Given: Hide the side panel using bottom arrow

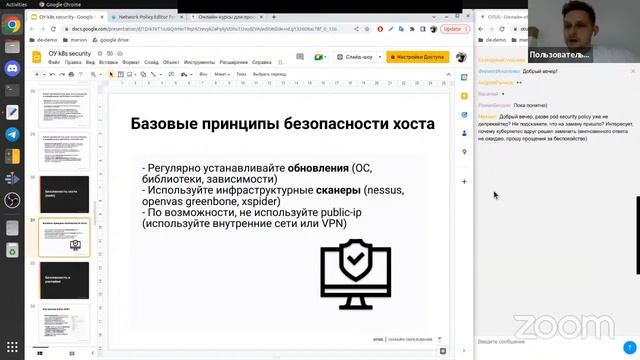Looking at the screenshot, I should click(464, 351).
